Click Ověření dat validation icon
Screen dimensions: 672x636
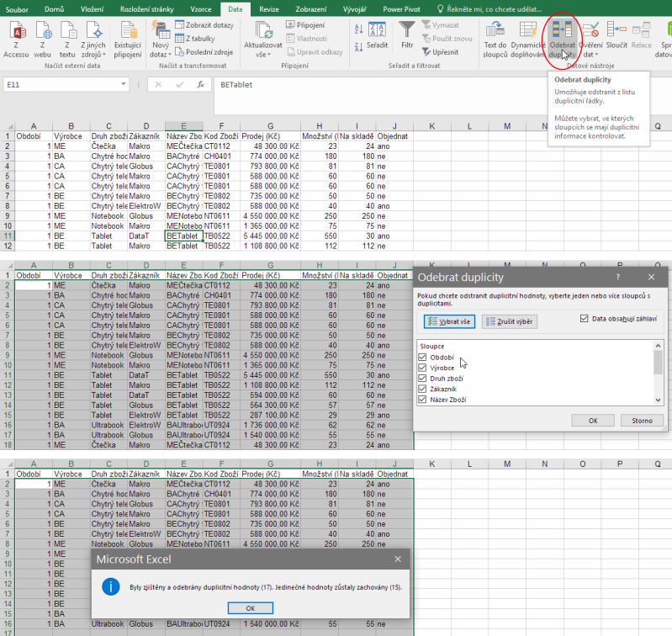click(590, 40)
